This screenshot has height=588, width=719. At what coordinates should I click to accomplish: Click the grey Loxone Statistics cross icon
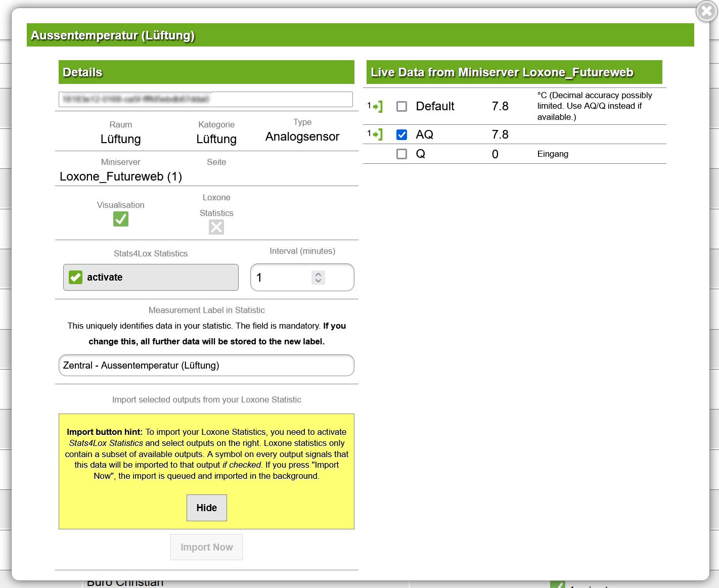point(216,227)
